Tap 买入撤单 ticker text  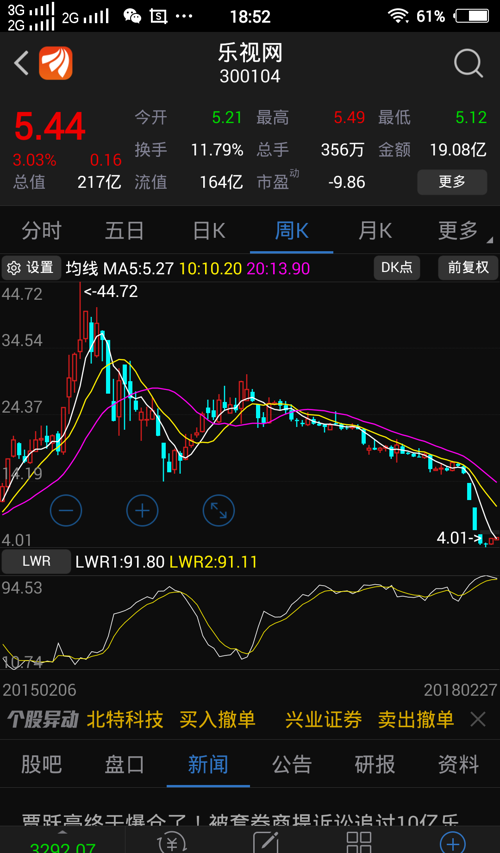pos(218,720)
